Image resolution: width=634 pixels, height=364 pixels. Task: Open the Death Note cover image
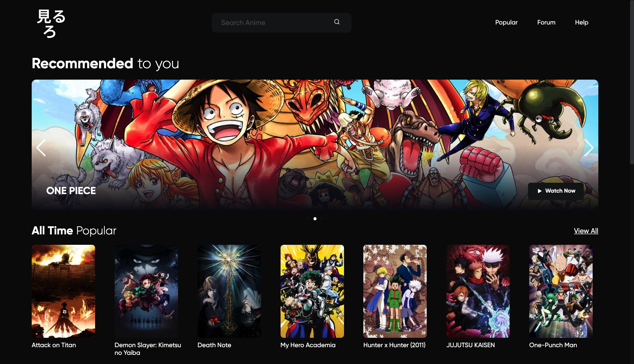click(x=229, y=291)
